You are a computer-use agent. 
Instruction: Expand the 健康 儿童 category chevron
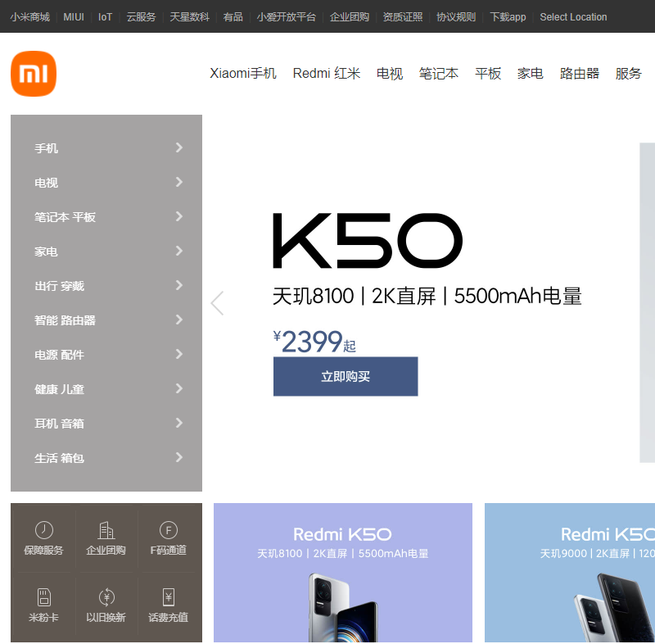(179, 388)
